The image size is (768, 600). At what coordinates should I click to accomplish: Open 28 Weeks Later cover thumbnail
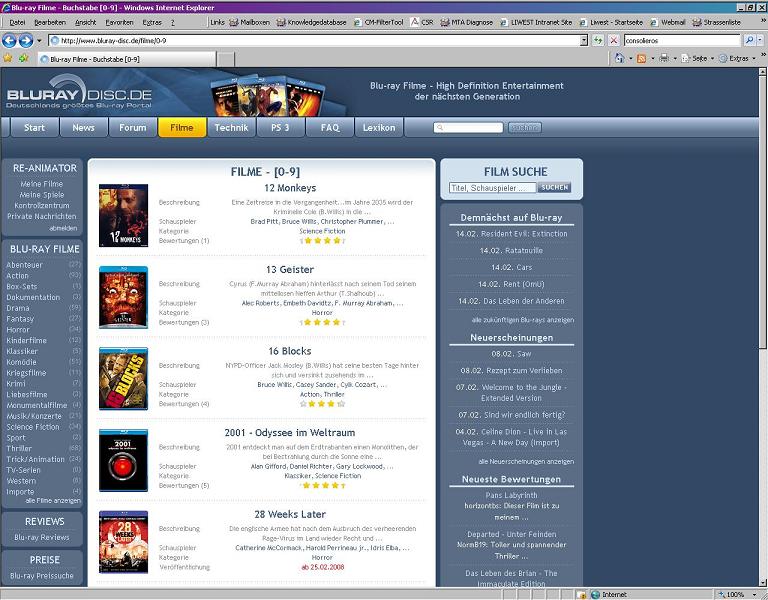123,542
